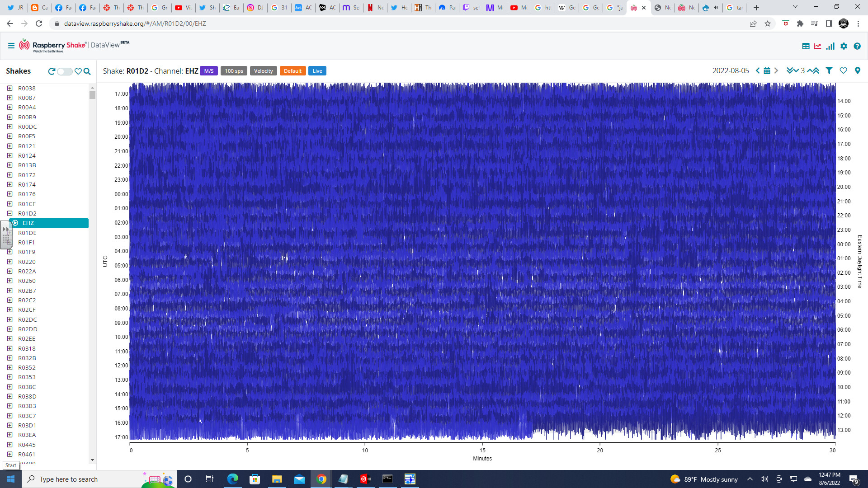This screenshot has height=488, width=868.
Task: Expand the R0176 station node
Action: [10, 194]
